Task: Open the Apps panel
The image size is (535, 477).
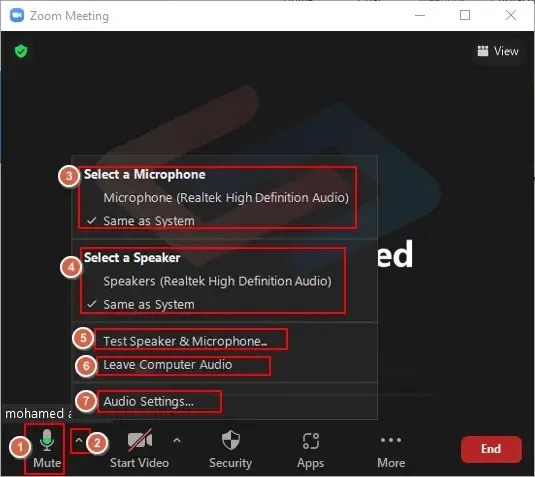Action: click(x=310, y=449)
